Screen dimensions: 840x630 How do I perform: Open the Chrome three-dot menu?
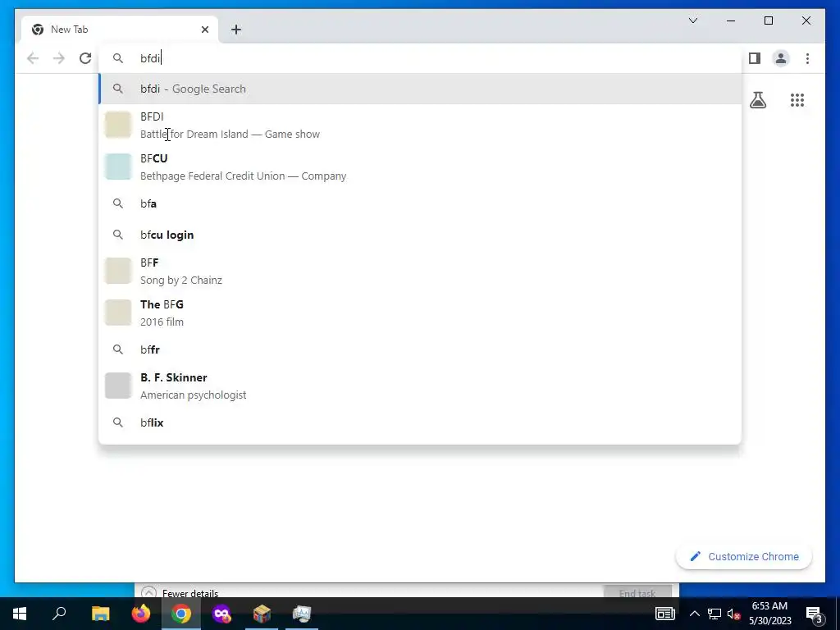point(807,58)
